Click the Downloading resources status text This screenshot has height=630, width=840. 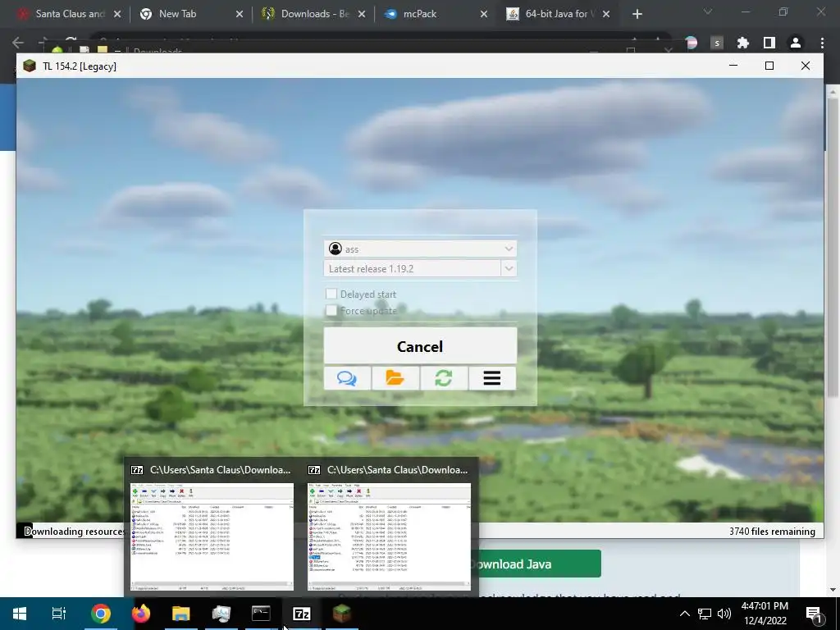pyautogui.click(x=74, y=531)
